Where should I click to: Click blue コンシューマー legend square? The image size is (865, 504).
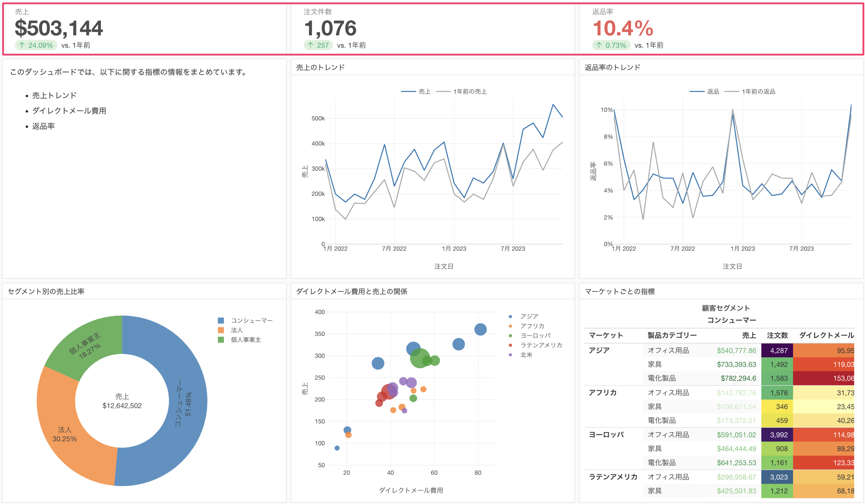click(221, 320)
